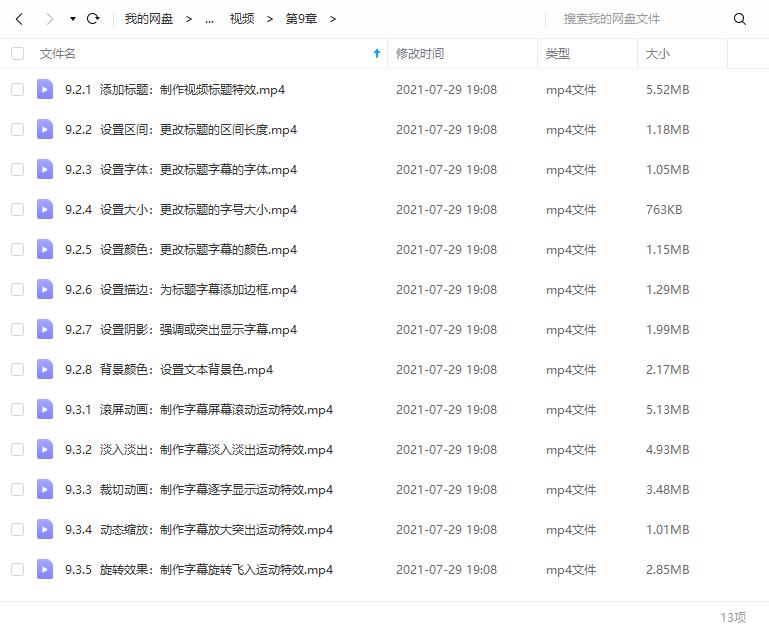Select checkbox for 9.3.2 淡入淡出 file

tap(18, 449)
